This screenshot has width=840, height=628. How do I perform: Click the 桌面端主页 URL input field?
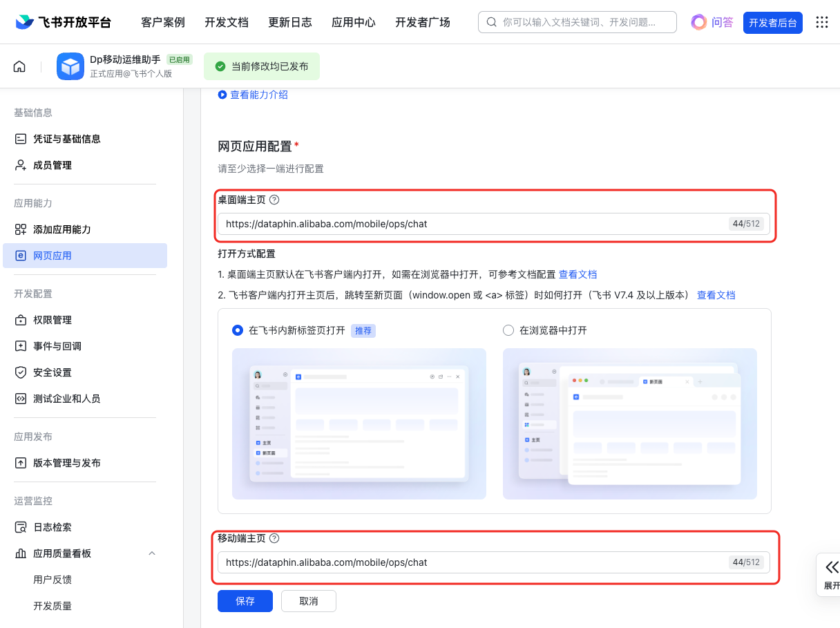click(x=494, y=224)
